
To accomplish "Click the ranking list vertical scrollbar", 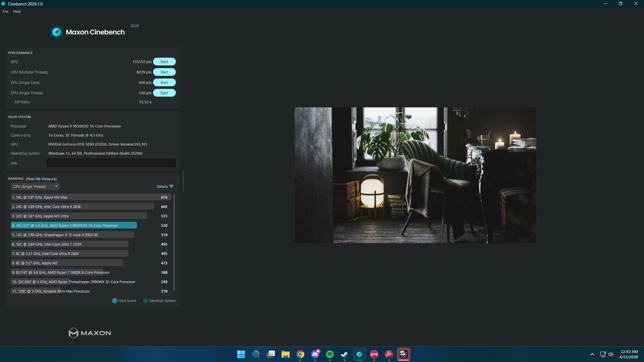I will [x=174, y=242].
